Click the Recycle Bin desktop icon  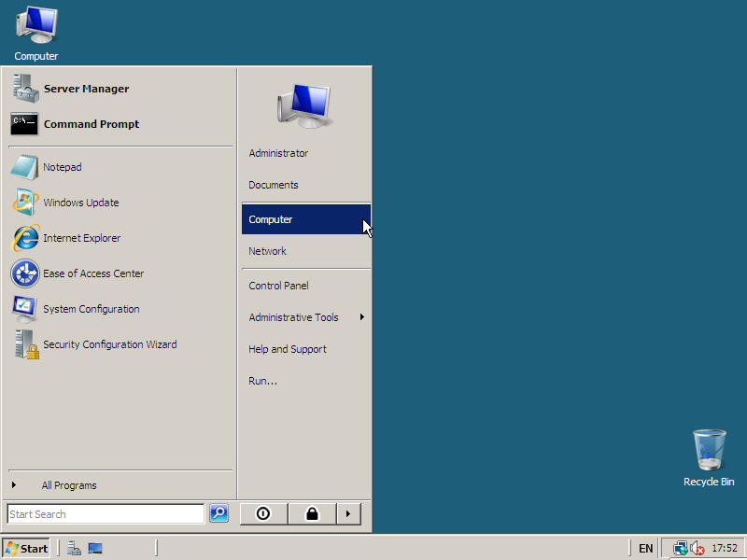(x=709, y=457)
